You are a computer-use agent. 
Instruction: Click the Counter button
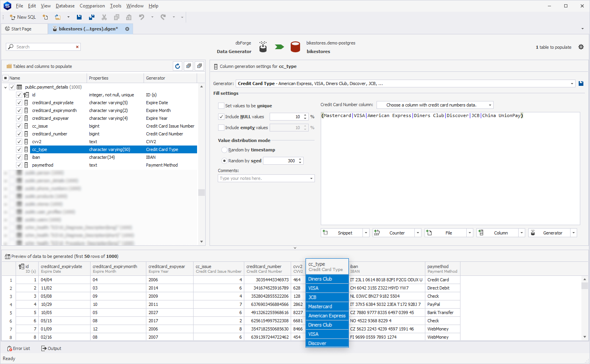(394, 233)
